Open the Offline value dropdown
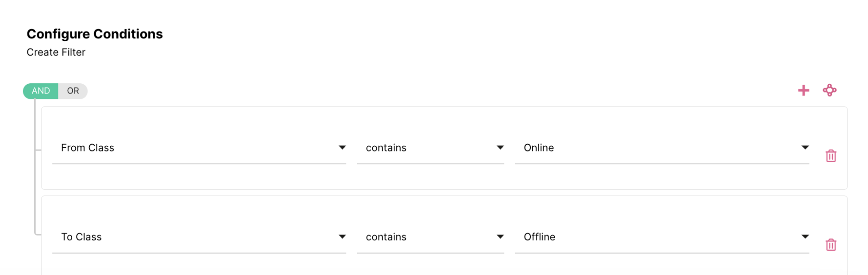The width and height of the screenshot is (868, 275). pos(658,237)
